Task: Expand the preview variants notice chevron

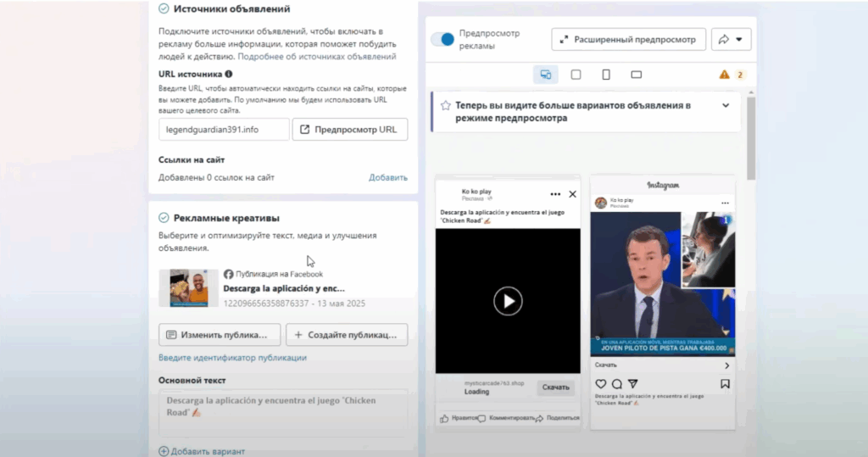Action: 726,106
